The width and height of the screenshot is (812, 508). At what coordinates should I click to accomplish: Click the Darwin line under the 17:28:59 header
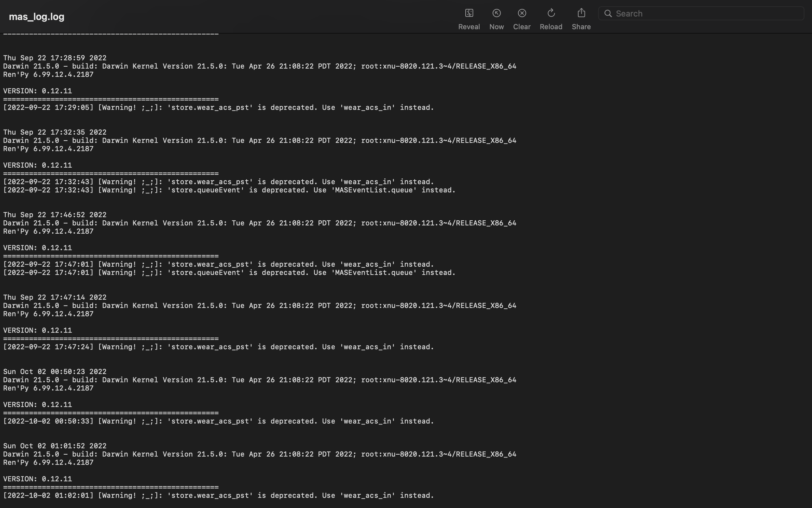[260, 66]
